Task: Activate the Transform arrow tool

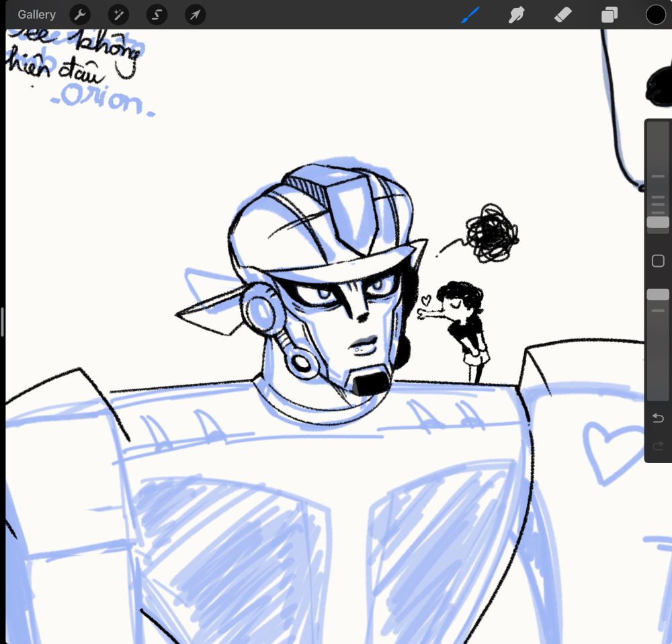Action: coord(195,15)
